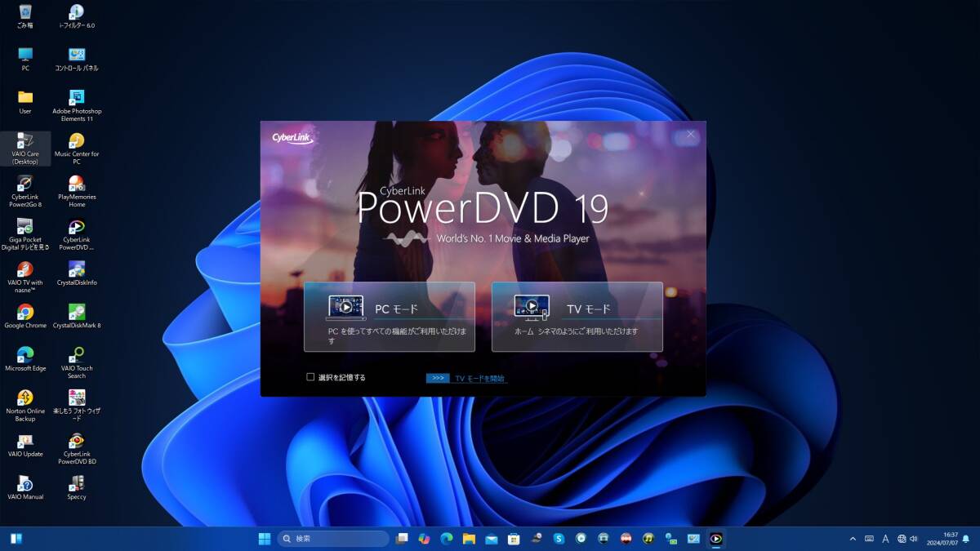Select the Microsoft Edge desktop icon
Viewport: 980px width, 551px height.
pos(25,359)
